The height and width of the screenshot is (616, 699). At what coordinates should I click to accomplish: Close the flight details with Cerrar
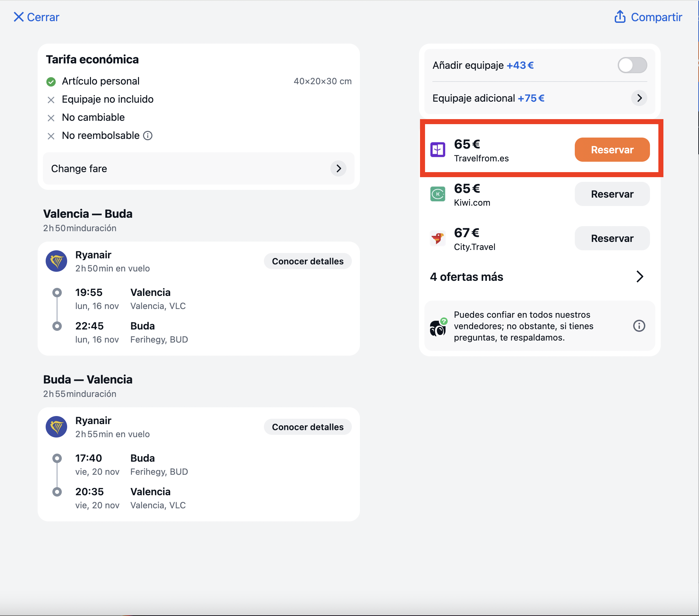pyautogui.click(x=36, y=17)
